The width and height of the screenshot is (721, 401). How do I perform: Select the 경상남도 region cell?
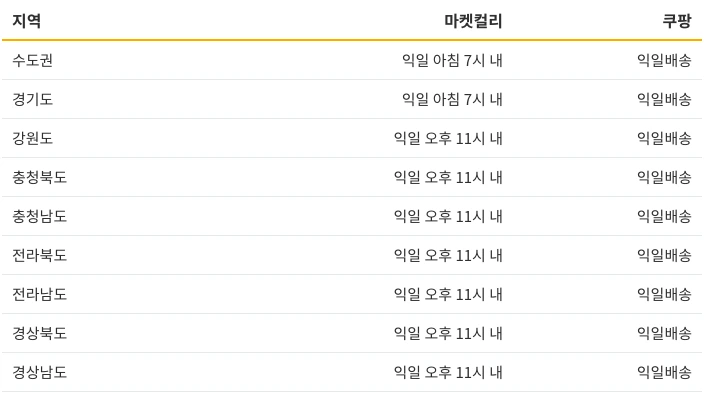click(x=40, y=372)
